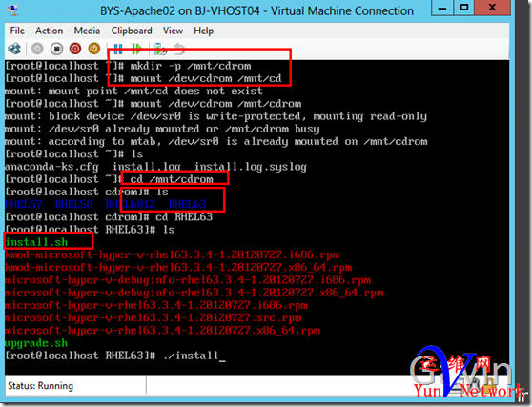Click the 'RHEL58' directory name
The image size is (532, 407).
click(73, 204)
